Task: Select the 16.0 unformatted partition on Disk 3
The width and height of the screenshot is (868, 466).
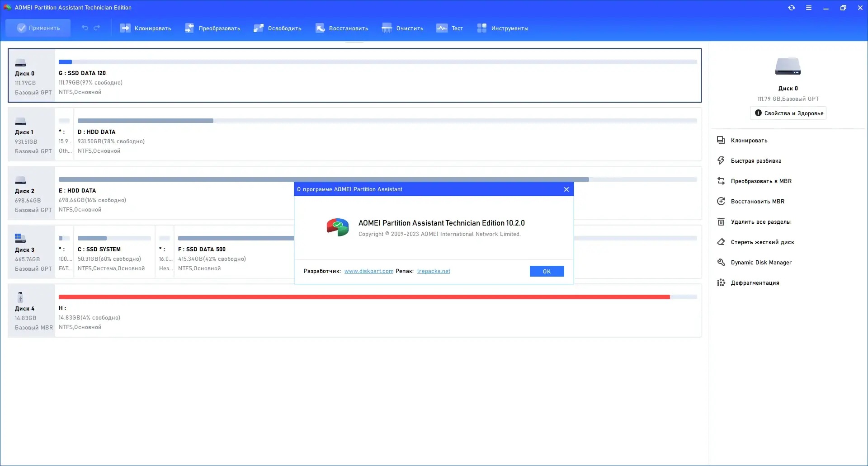Action: pos(165,252)
